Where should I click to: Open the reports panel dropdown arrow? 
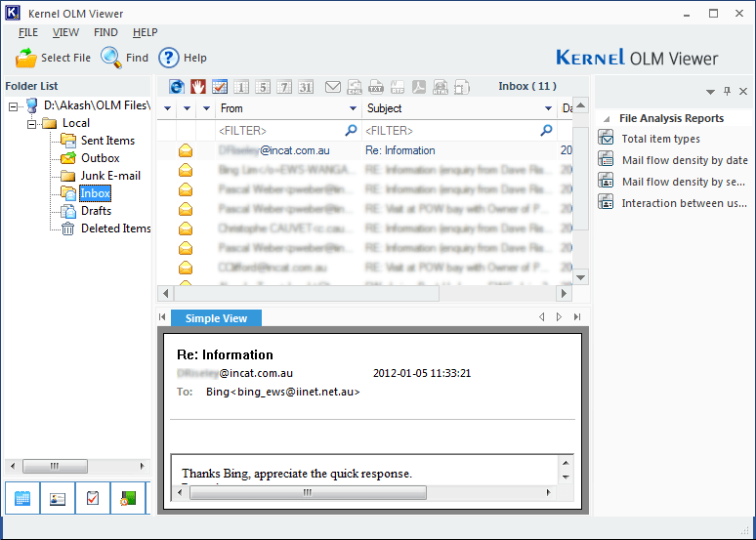click(710, 92)
